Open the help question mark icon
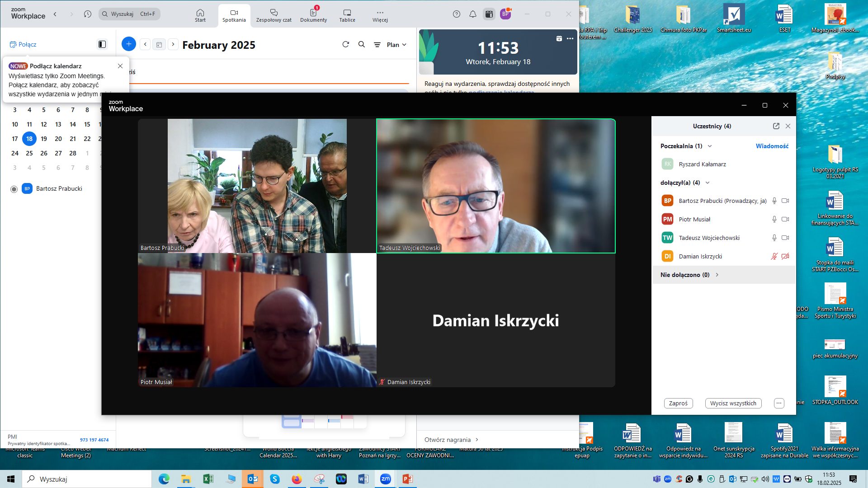This screenshot has height=488, width=868. click(457, 14)
